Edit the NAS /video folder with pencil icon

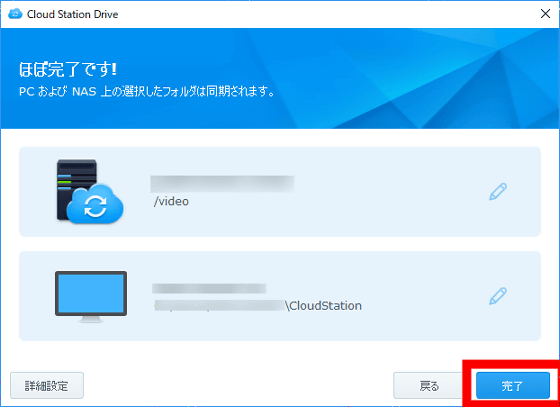tap(498, 192)
